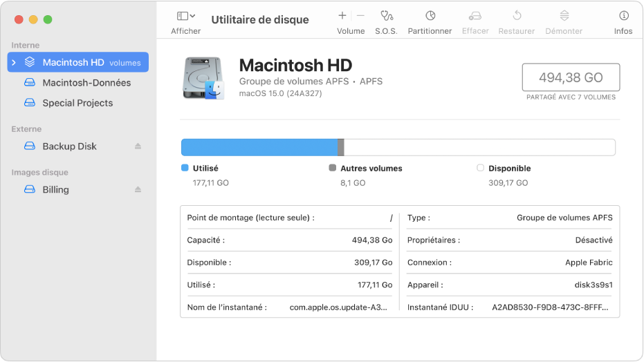
Task: Click the Disponible '309,17 Go' table value
Action: tap(374, 263)
